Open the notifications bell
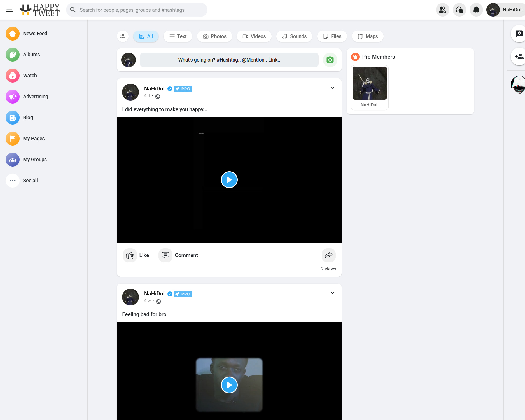This screenshot has height=420, width=525. tap(476, 10)
